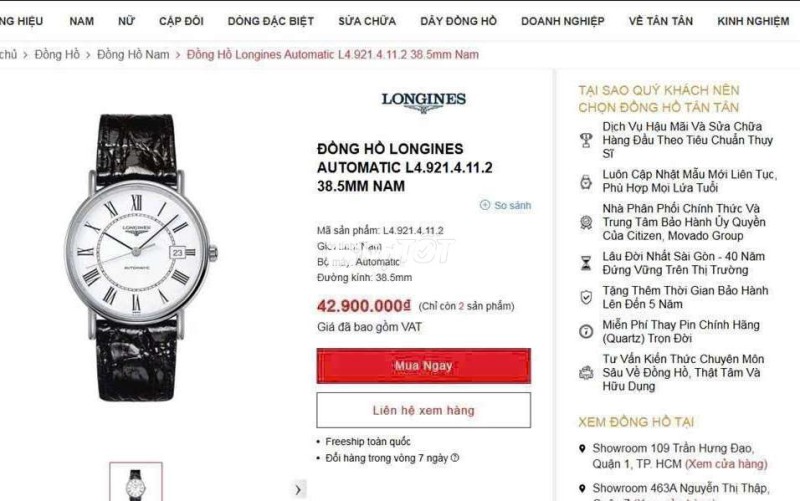Click the shield icon beside Tặng Thêm Thời Gian
This screenshot has height=501, width=800.
pos(586,297)
